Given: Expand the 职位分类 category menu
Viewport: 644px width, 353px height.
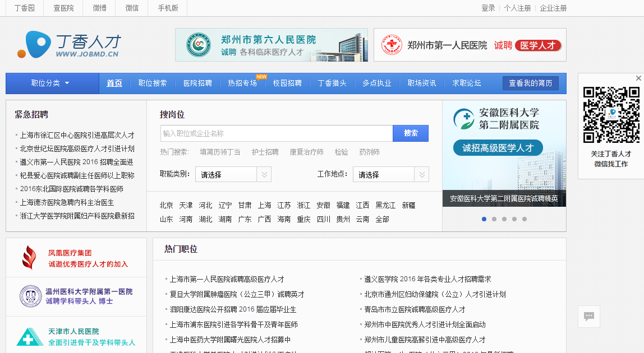Looking at the screenshot, I should click(x=52, y=83).
